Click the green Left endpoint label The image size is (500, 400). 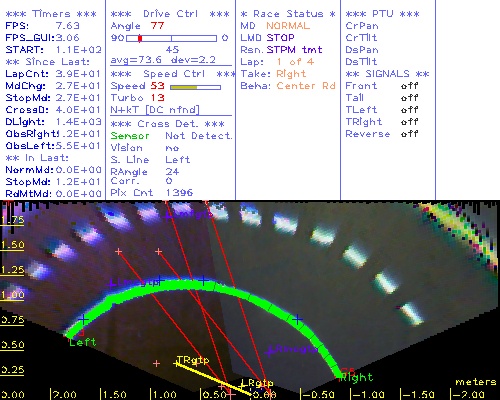pyautogui.click(x=83, y=342)
